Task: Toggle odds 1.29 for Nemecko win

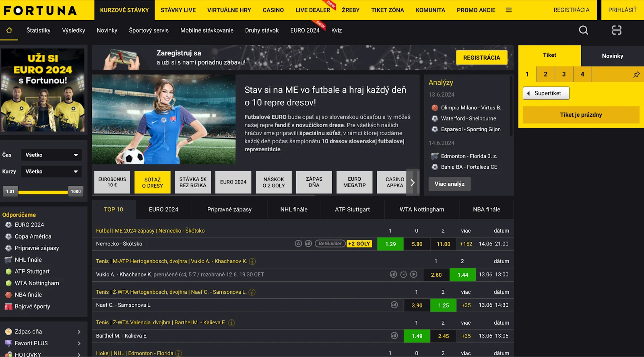Action: pyautogui.click(x=390, y=244)
